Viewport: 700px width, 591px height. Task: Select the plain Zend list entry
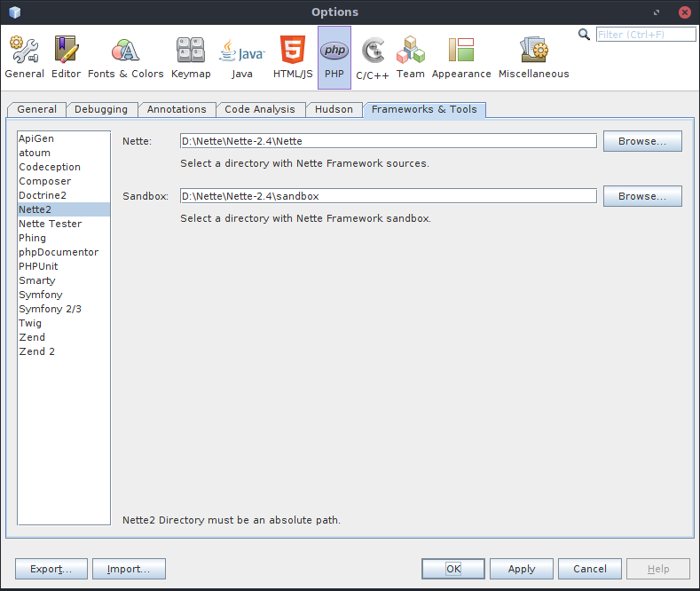coord(64,337)
